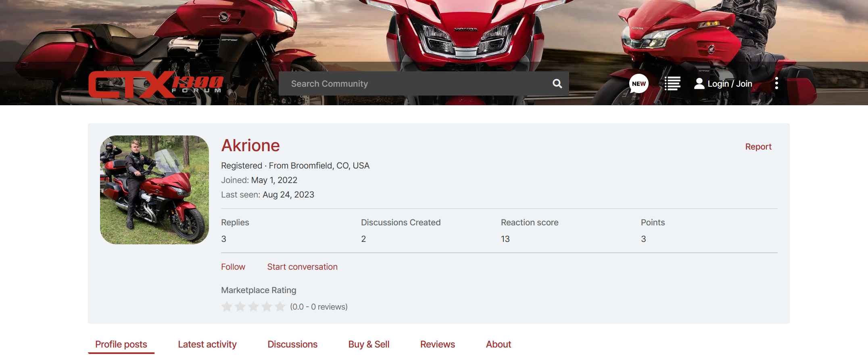The image size is (868, 358).
Task: Go to the Buy & Sell tab
Action: pos(369,344)
